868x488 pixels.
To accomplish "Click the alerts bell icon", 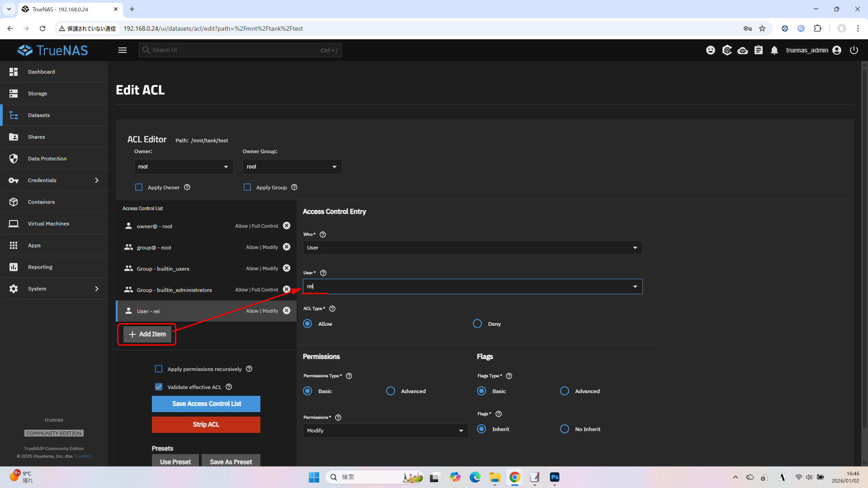I will (x=774, y=50).
